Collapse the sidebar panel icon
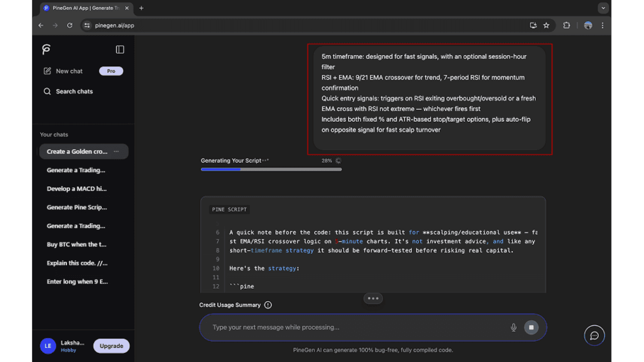644x362 pixels. click(x=120, y=49)
